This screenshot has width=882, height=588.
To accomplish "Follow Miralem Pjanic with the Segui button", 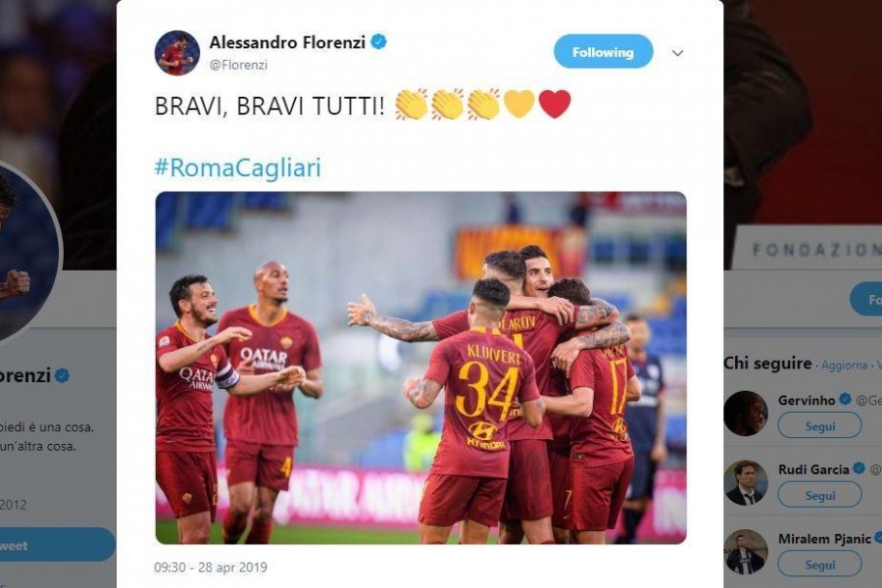I will coord(819,564).
